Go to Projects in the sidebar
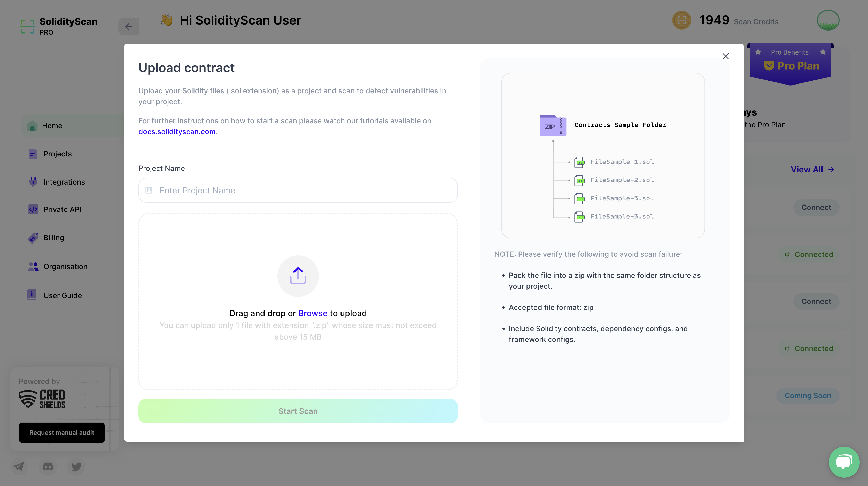 (57, 154)
